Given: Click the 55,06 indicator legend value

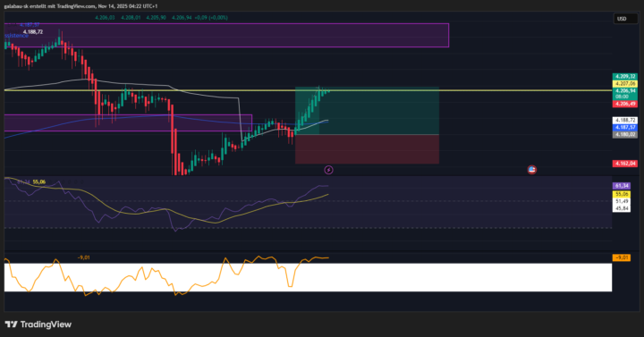Looking at the screenshot, I should (x=39, y=181).
